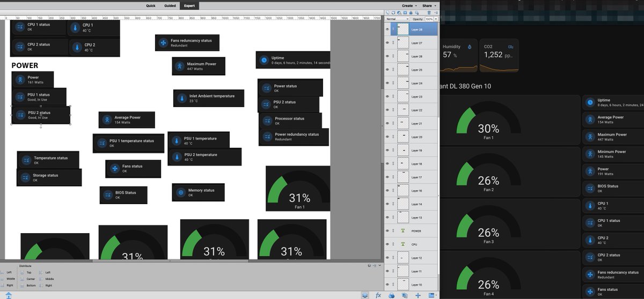Hide Layer 27 with eye icon
The height and width of the screenshot is (299, 644).
click(388, 43)
